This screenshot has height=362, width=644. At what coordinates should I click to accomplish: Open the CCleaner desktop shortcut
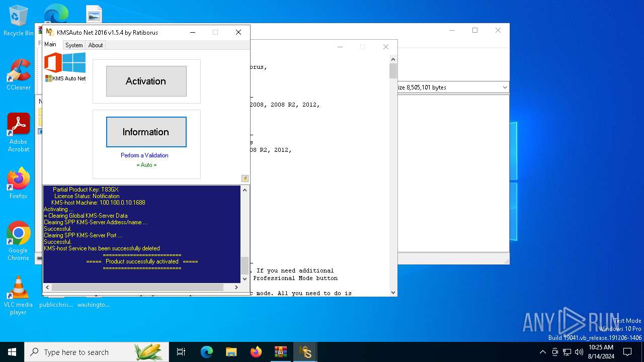19,74
